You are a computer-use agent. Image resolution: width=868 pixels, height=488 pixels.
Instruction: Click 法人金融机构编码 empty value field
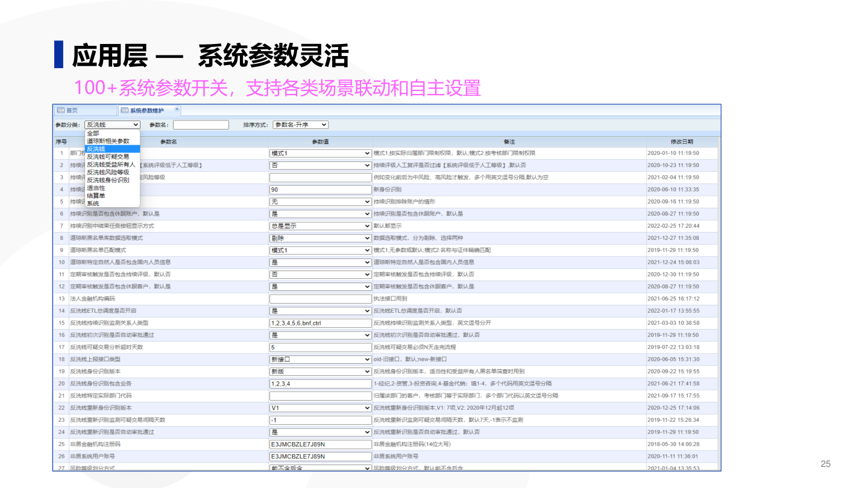pos(320,299)
